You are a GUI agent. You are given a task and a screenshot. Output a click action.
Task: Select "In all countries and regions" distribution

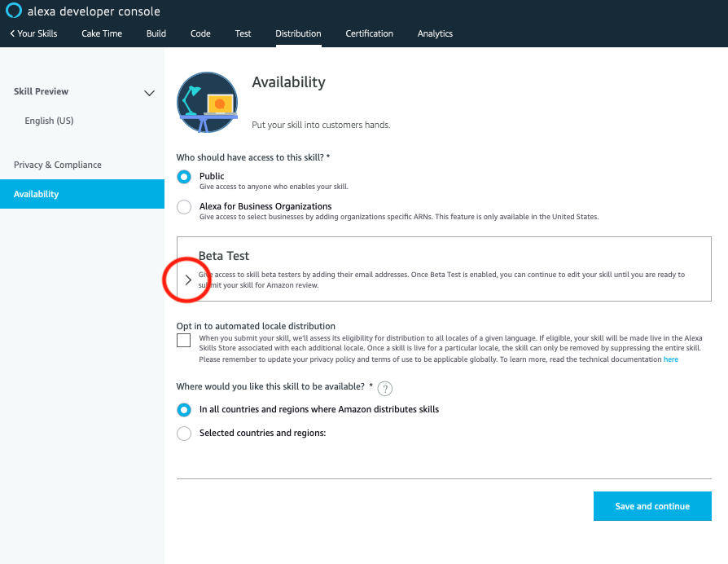point(184,409)
